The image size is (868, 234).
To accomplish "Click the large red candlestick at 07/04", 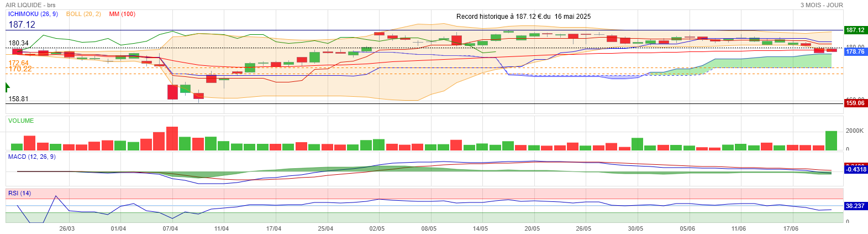I will 172,92.
